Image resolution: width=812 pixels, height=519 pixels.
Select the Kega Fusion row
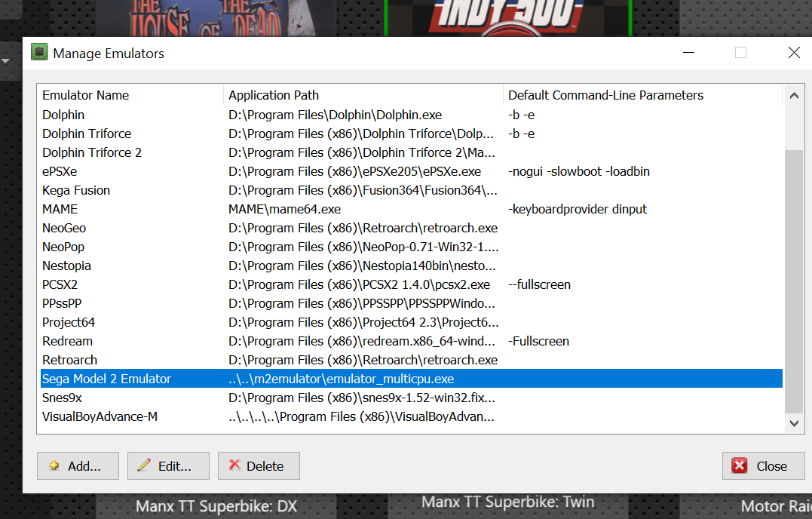(411, 190)
